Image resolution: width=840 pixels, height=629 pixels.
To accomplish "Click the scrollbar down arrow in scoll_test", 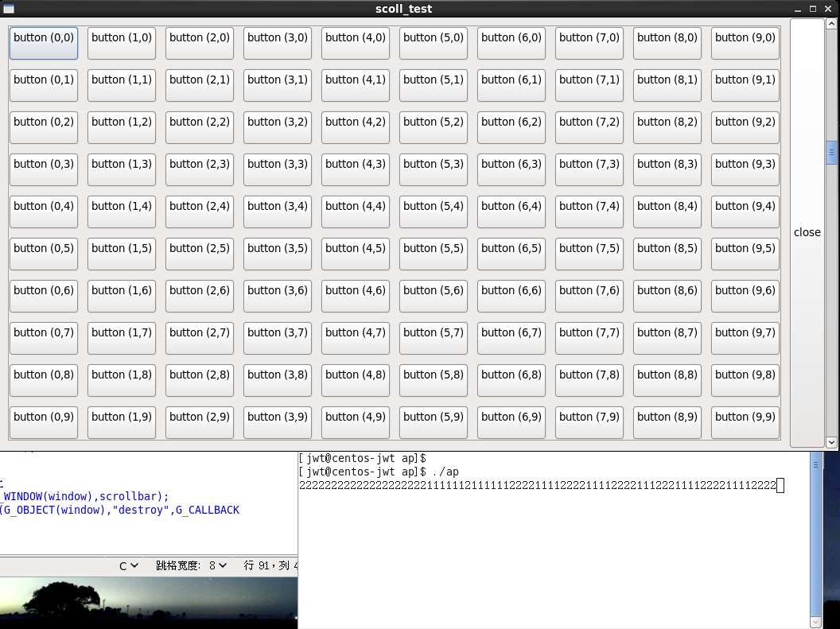I will tap(831, 442).
